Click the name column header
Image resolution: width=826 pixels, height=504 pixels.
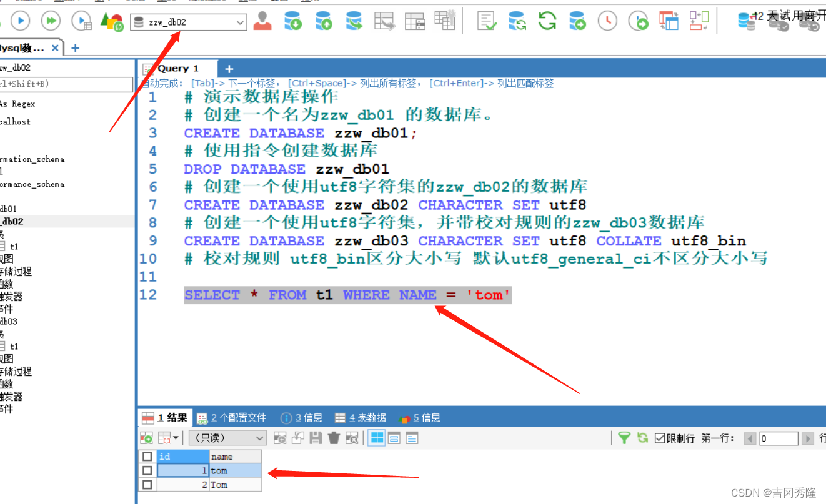tap(235, 457)
